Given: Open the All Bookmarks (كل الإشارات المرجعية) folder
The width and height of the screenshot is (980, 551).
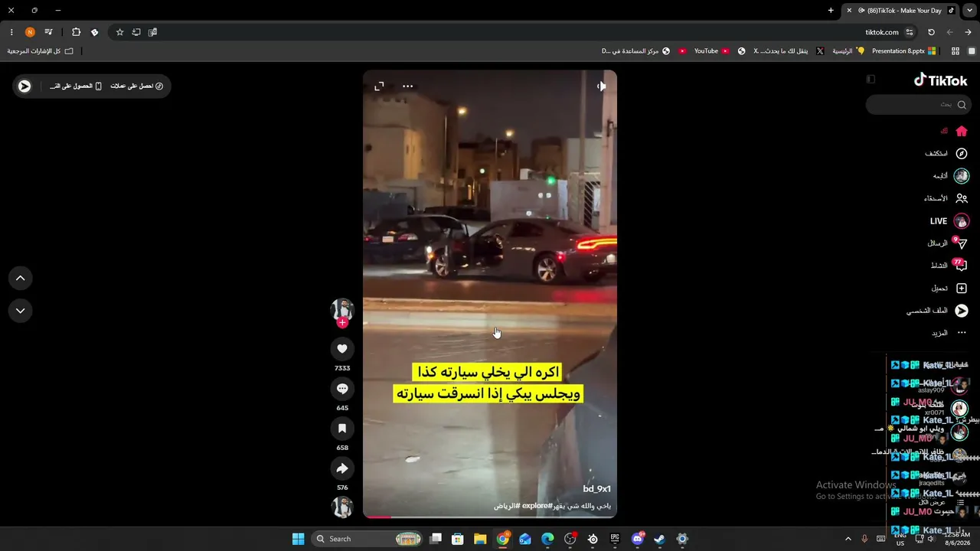Looking at the screenshot, I should click(x=41, y=51).
